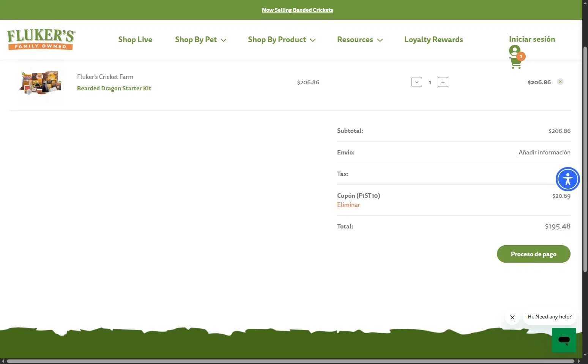Click the Proceso de pago button
Image resolution: width=588 pixels, height=364 pixels.
pos(533,254)
